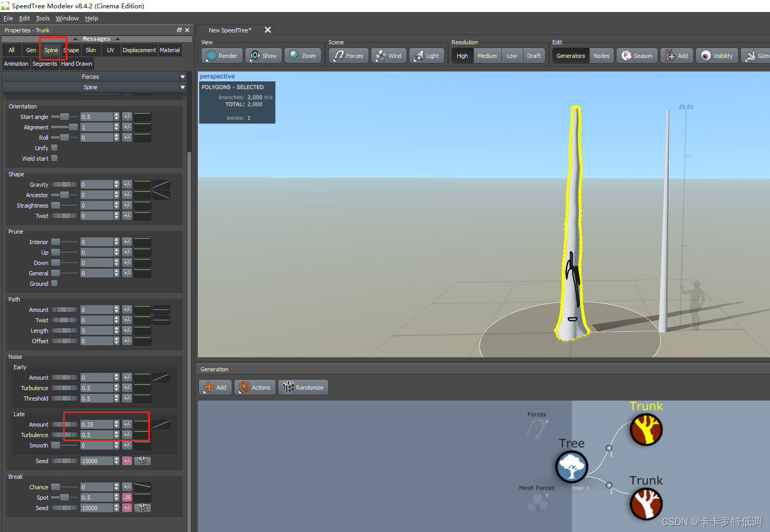Adjust the Start angle slider

pos(64,117)
